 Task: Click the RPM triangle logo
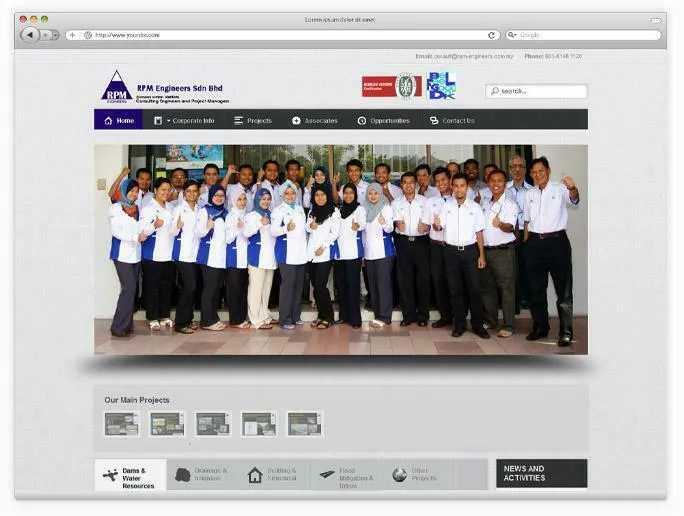[x=116, y=87]
